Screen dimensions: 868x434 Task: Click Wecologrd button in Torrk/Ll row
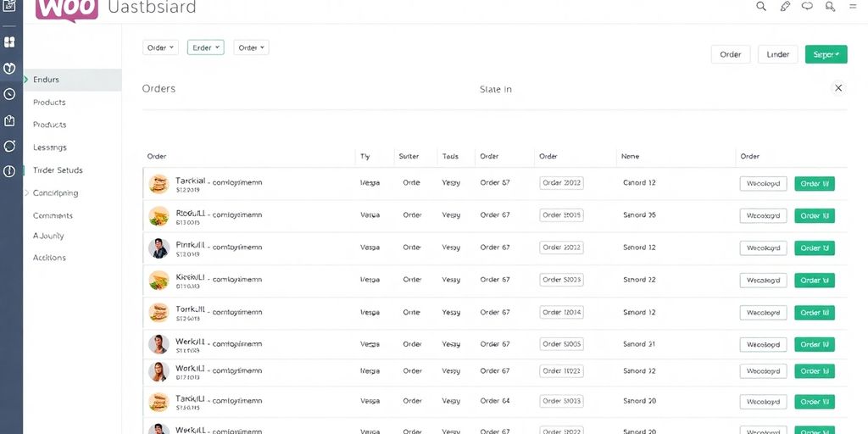coord(764,313)
